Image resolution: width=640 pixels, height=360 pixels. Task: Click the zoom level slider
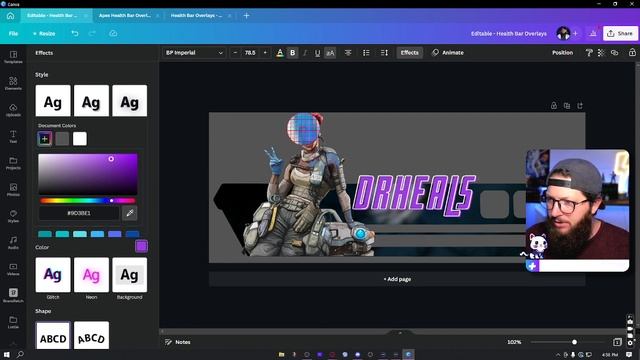(567, 342)
